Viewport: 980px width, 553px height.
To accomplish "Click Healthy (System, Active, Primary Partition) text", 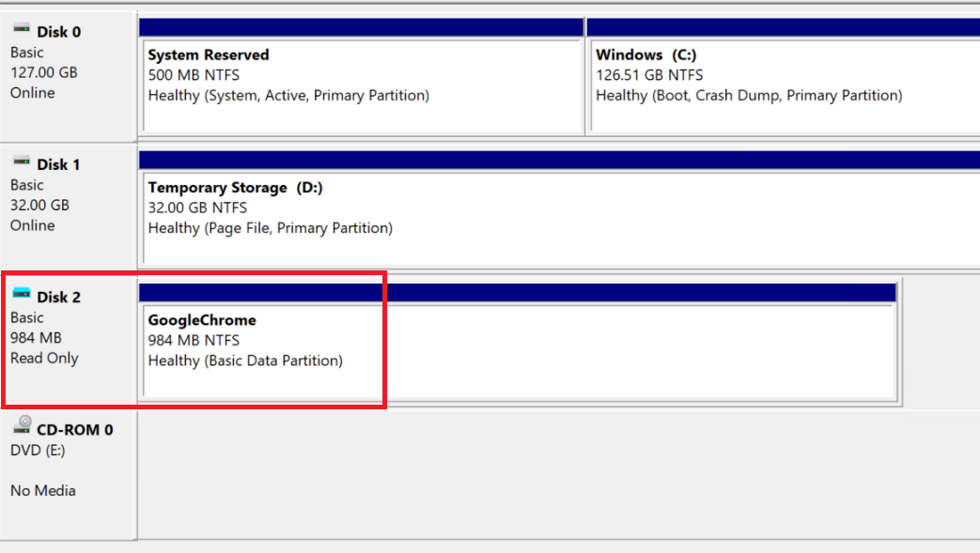I will click(x=288, y=96).
